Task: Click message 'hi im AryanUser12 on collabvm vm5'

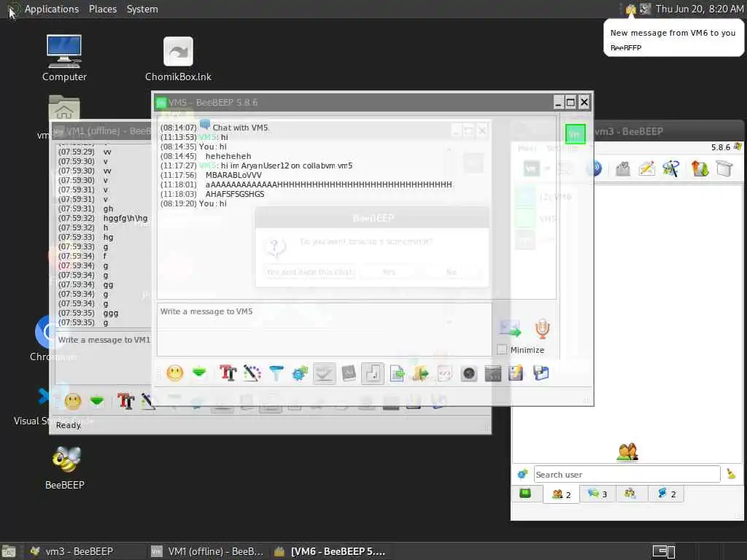Action: tap(287, 166)
